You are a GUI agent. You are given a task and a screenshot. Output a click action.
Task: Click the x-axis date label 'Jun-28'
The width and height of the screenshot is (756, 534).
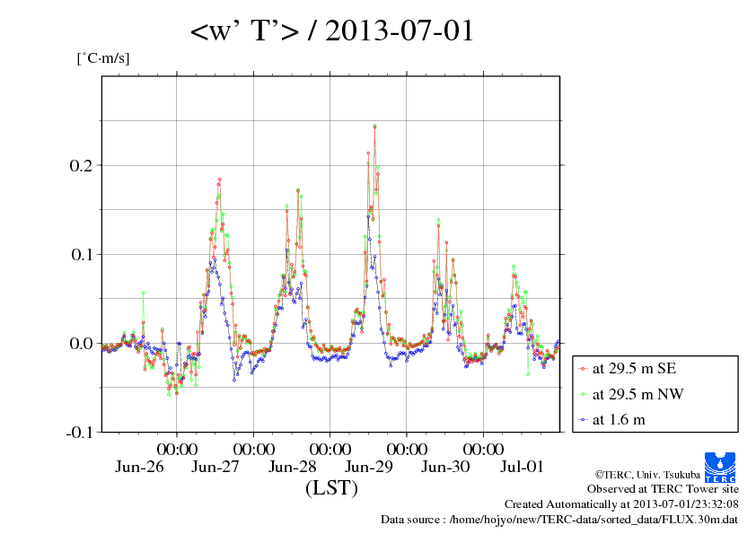pyautogui.click(x=292, y=467)
